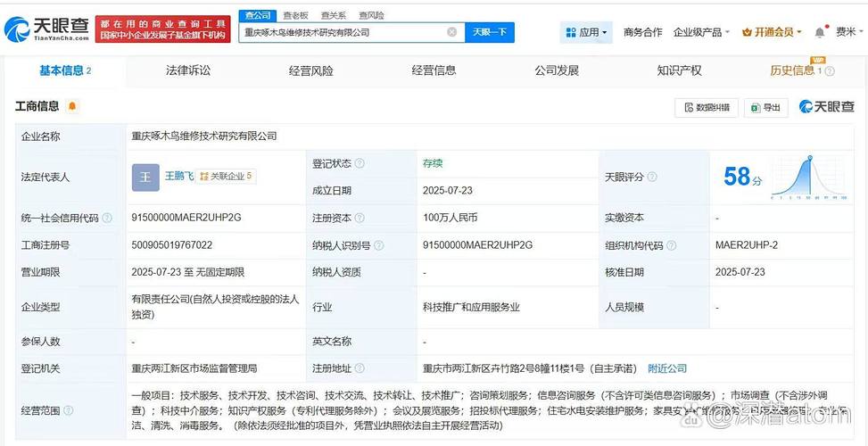
Task: Select taxpayer ID value under 纳税人识别号
Action: coord(478,244)
